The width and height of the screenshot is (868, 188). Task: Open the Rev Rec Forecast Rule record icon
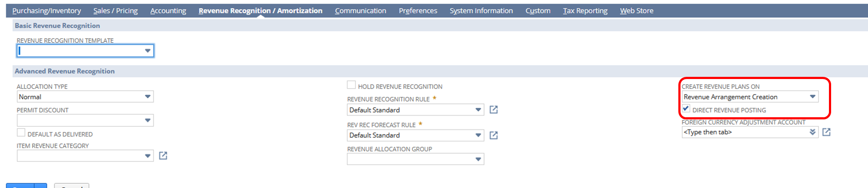493,135
